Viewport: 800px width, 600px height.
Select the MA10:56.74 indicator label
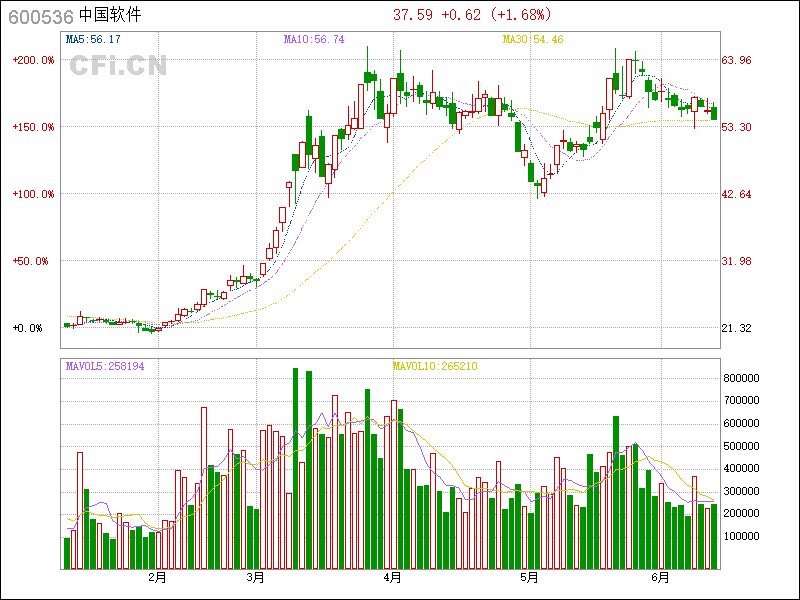click(314, 39)
